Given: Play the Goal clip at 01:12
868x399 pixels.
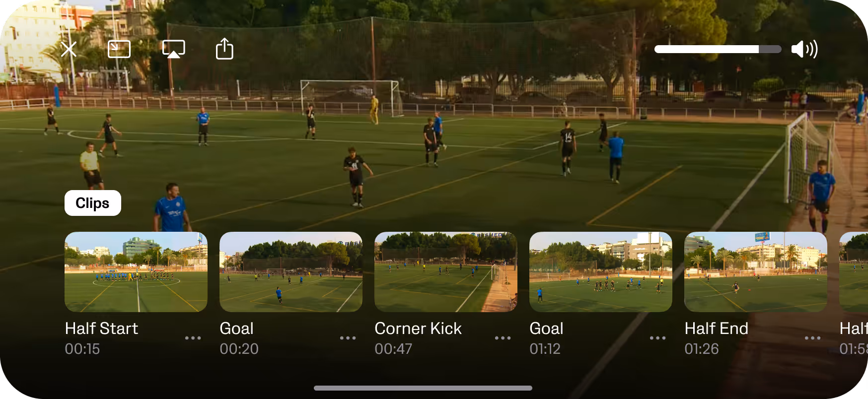Looking at the screenshot, I should [601, 272].
